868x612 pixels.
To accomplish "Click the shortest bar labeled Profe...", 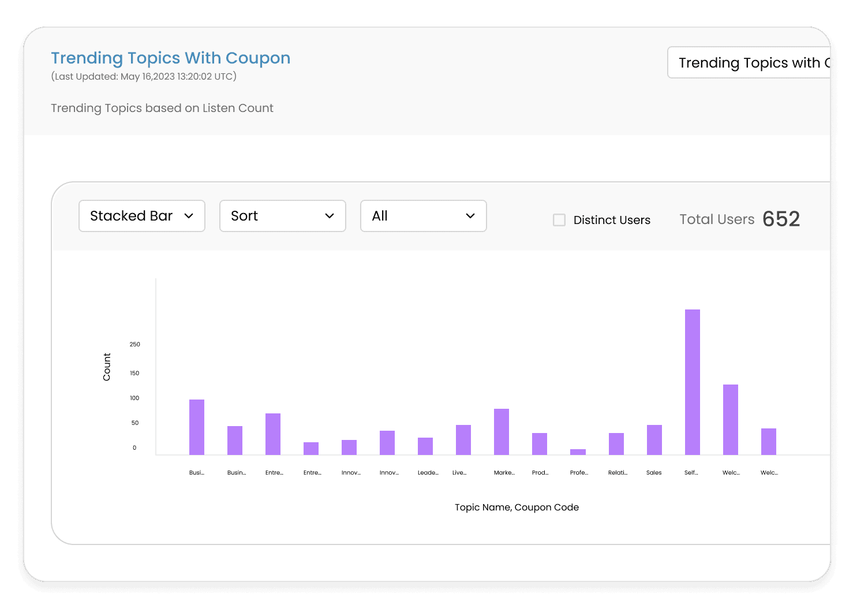I will [x=578, y=451].
